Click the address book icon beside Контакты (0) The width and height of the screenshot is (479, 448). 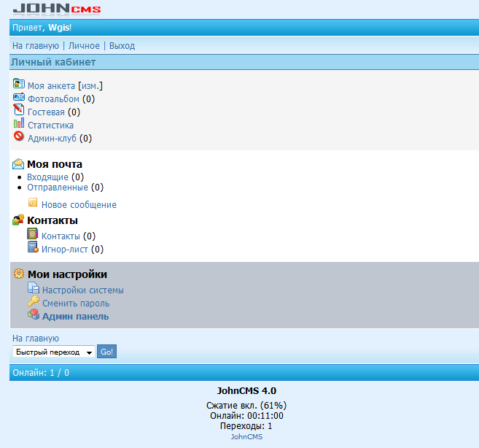pos(33,233)
